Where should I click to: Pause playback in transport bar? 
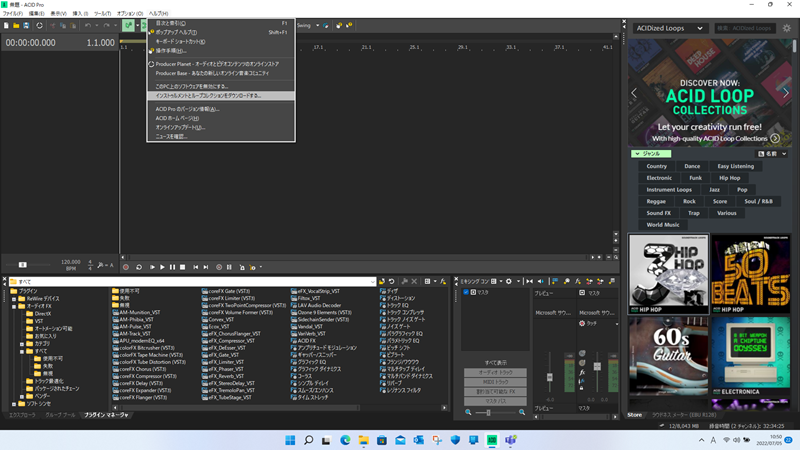point(172,267)
